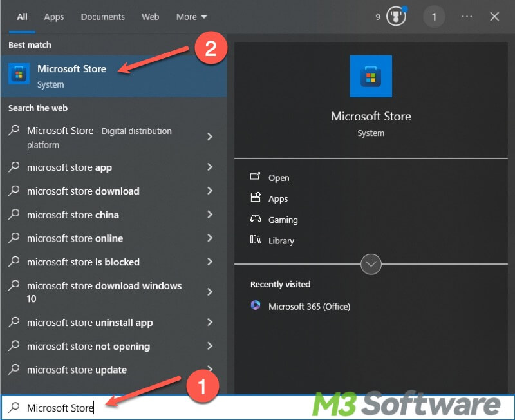
Task: Click search icon beside microsoft store app
Action: [14, 167]
